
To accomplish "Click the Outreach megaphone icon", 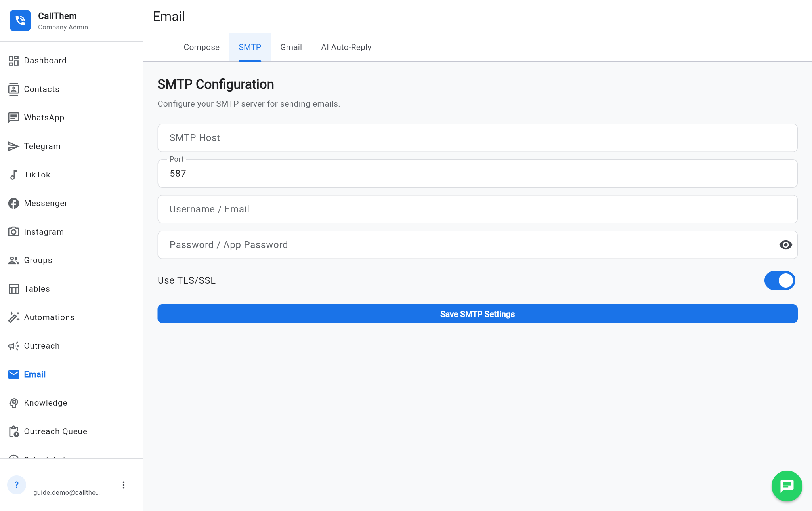I will 13,346.
